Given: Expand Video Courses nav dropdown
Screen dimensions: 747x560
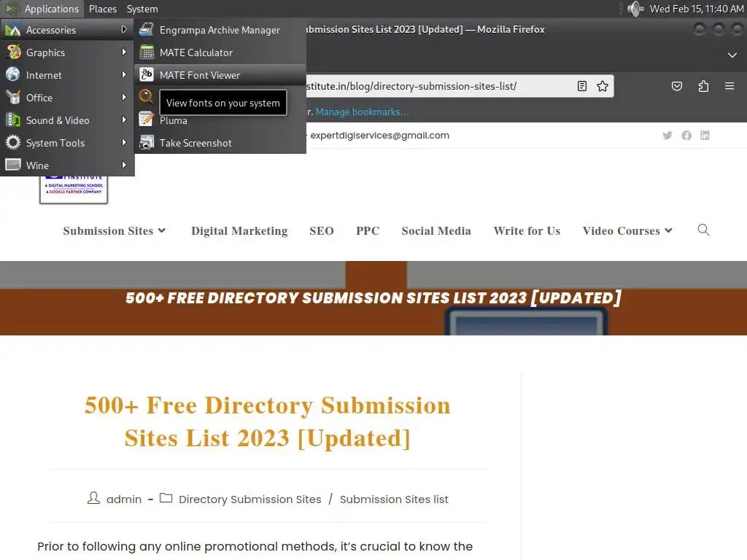Looking at the screenshot, I should [627, 231].
